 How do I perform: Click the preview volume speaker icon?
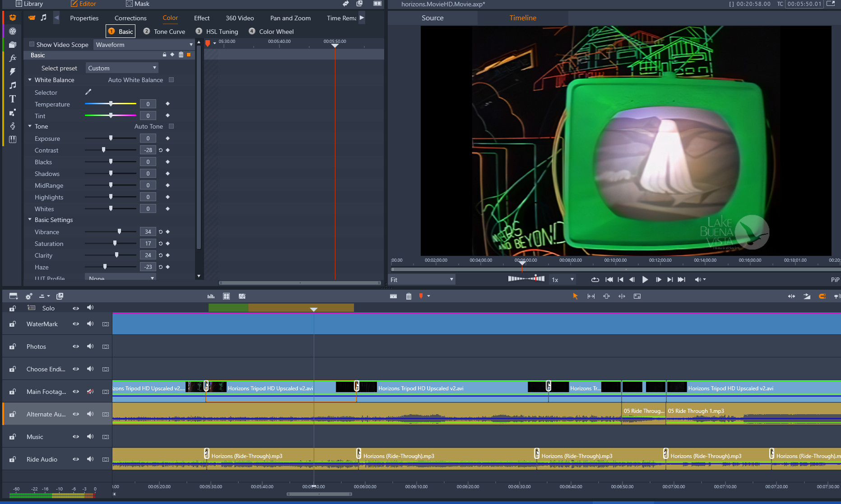pyautogui.click(x=698, y=280)
